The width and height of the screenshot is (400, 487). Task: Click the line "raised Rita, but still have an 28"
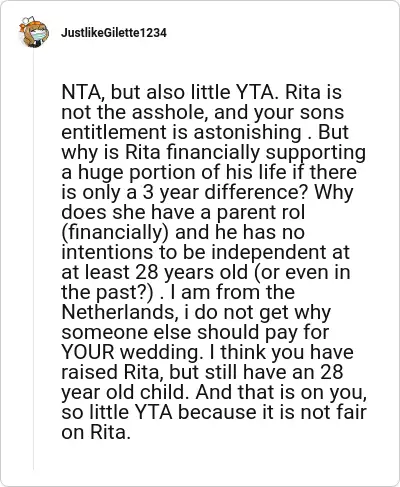click(202, 372)
